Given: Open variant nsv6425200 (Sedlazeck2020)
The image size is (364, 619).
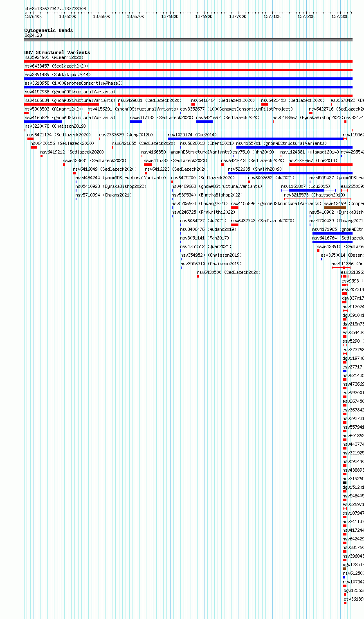Looking at the screenshot, I should point(203,178).
